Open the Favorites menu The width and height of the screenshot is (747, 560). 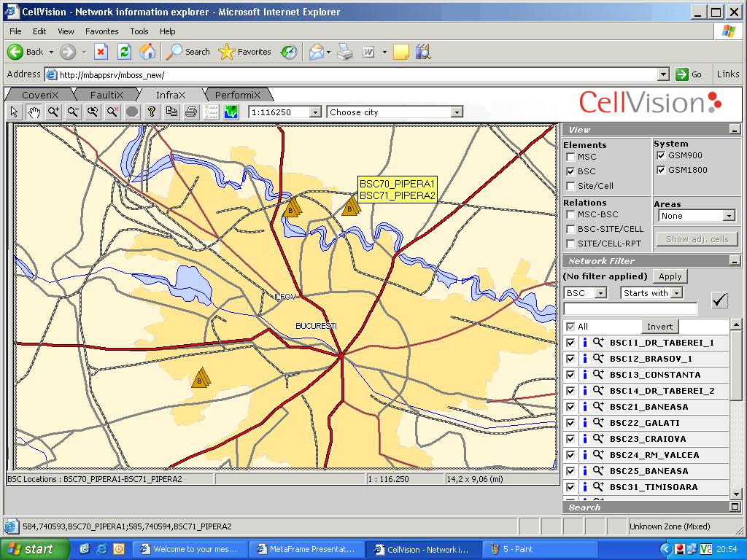point(101,31)
